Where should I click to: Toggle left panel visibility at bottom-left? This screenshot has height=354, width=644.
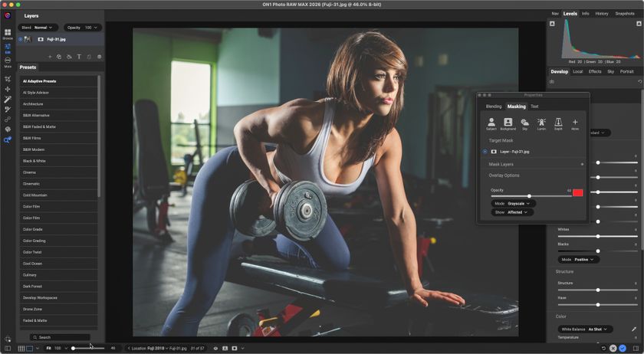point(8,348)
